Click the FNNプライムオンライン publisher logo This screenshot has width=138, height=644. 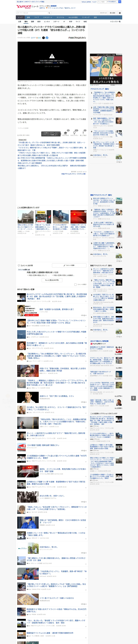tap(77, 38)
